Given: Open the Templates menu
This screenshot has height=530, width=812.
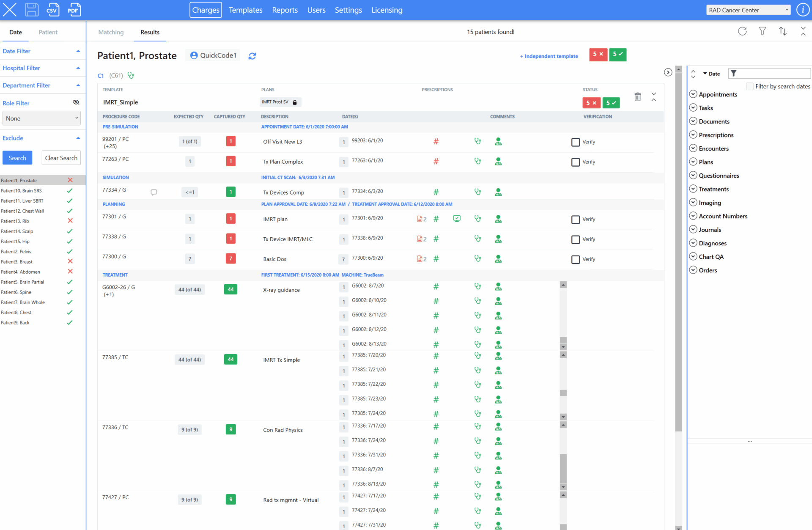Looking at the screenshot, I should (x=245, y=10).
